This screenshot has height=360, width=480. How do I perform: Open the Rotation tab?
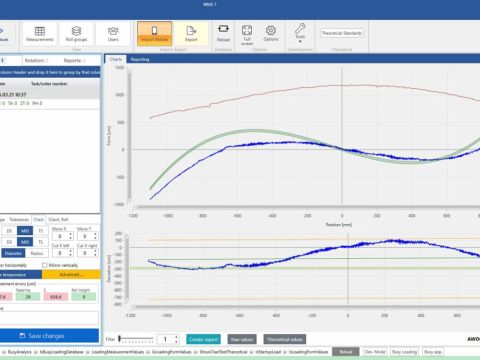point(36,60)
